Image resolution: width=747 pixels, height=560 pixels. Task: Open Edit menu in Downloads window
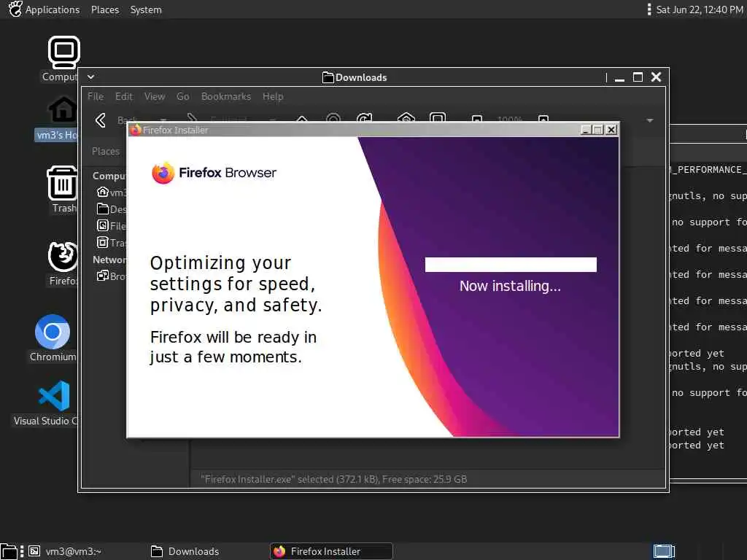[124, 96]
